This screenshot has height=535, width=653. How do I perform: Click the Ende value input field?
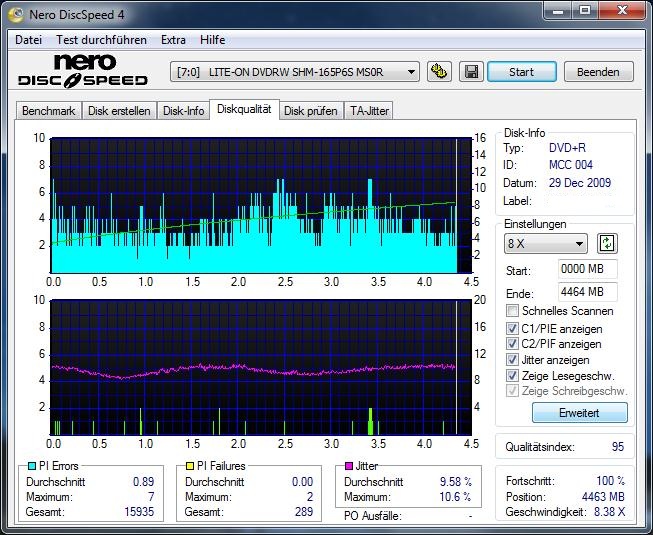[588, 293]
